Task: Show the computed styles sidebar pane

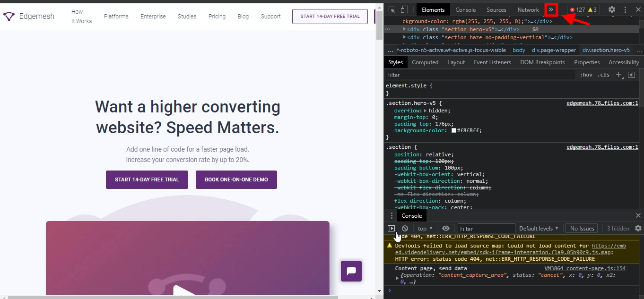Action: coord(631,75)
